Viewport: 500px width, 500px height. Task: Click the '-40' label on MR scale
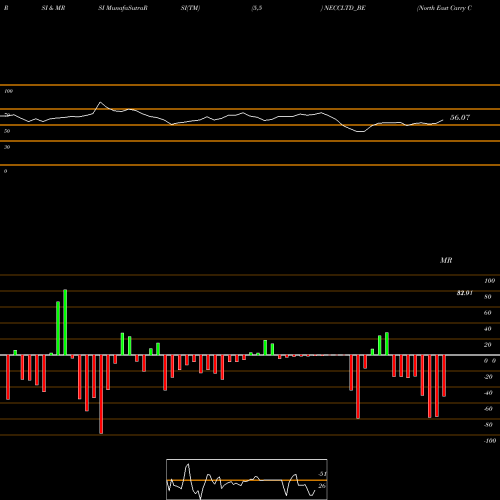(x=488, y=393)
